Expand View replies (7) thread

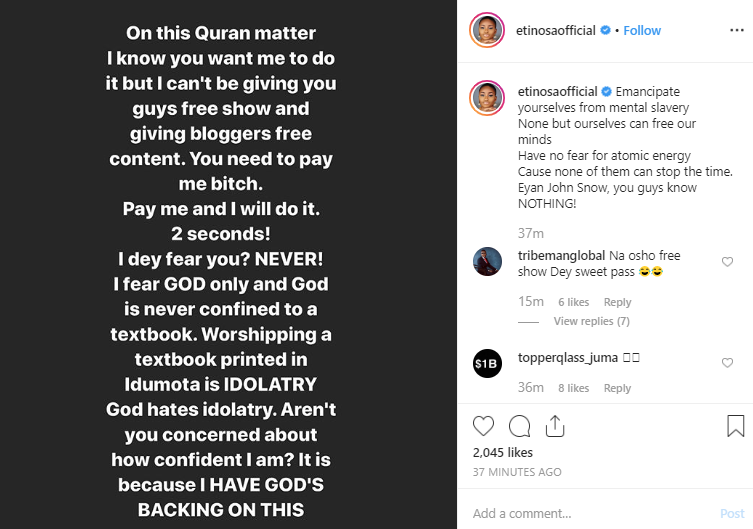[591, 321]
